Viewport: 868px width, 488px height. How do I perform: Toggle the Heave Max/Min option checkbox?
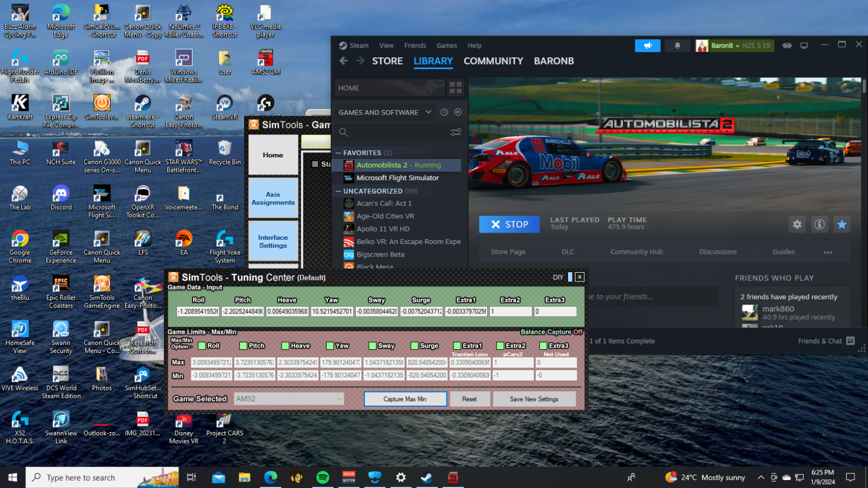point(285,346)
